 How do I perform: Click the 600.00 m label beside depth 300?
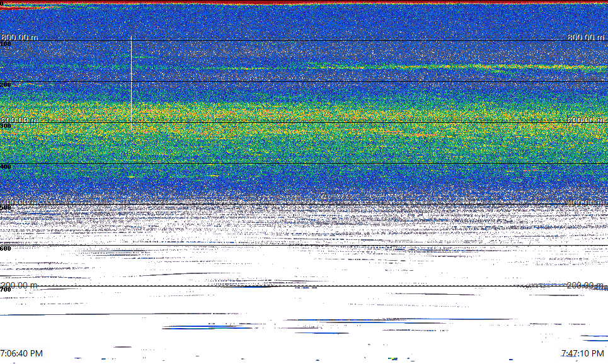click(20, 120)
